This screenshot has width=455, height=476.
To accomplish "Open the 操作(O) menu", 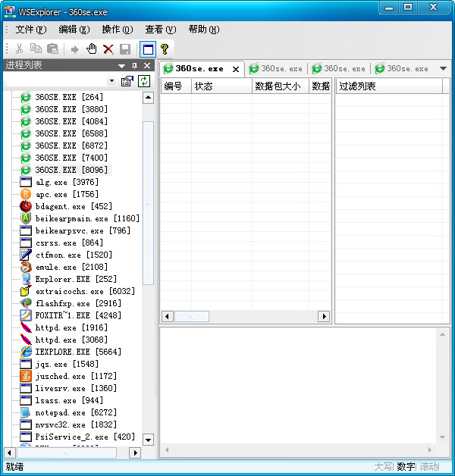I will [117, 30].
